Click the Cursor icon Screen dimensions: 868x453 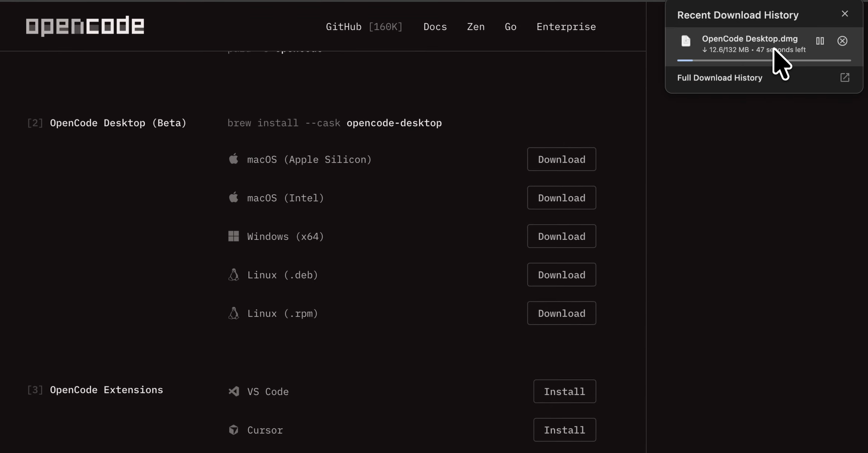coord(233,430)
